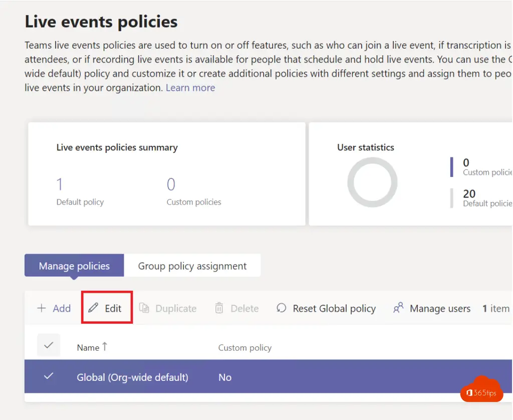Image resolution: width=513 pixels, height=420 pixels.
Task: Select the Manage policies tab
Action: pos(74,266)
